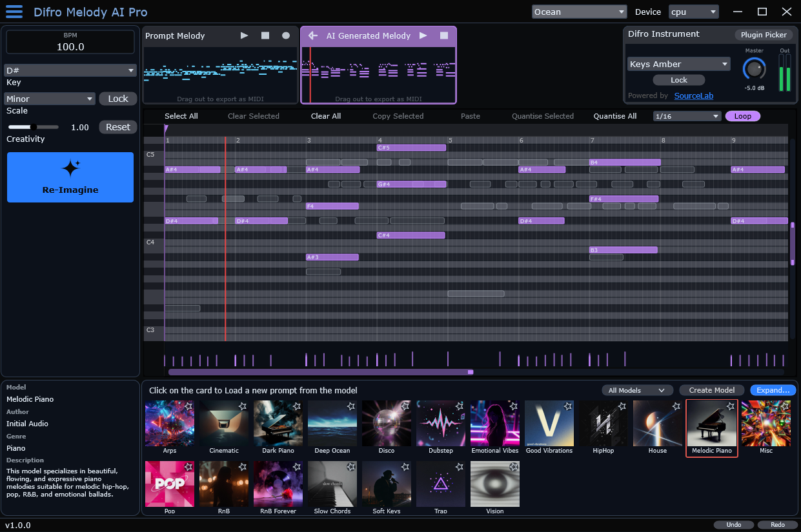Stop the AI Generated Melody
This screenshot has height=532, width=801.
tap(444, 35)
